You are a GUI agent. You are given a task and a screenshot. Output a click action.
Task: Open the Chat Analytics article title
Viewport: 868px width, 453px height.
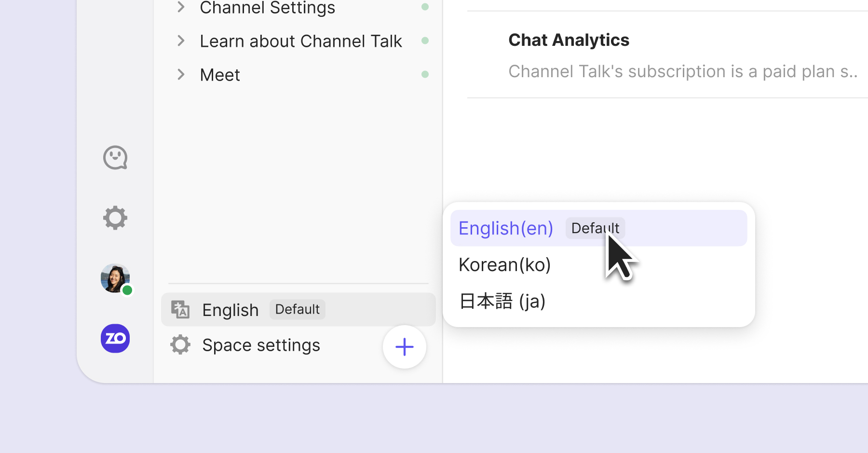click(569, 40)
